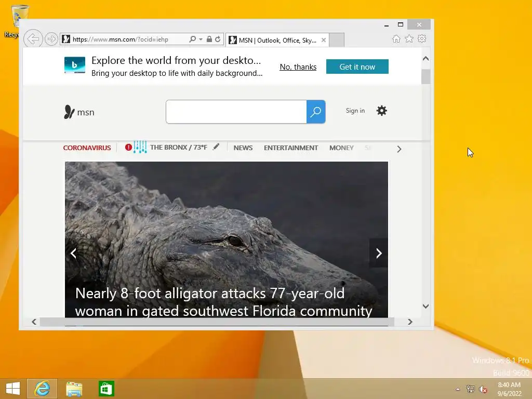The height and width of the screenshot is (399, 532).
Task: Open the MONEY navigation item
Action: 341,148
